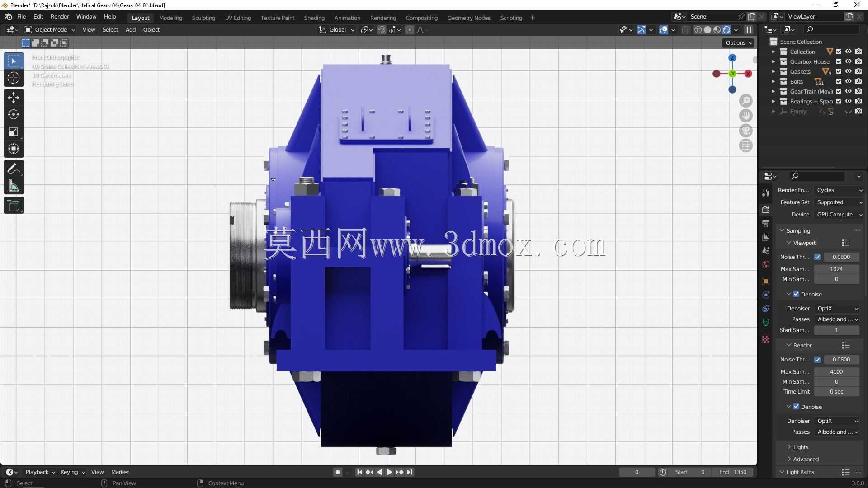Adjust the render Max Samples field

click(836, 371)
